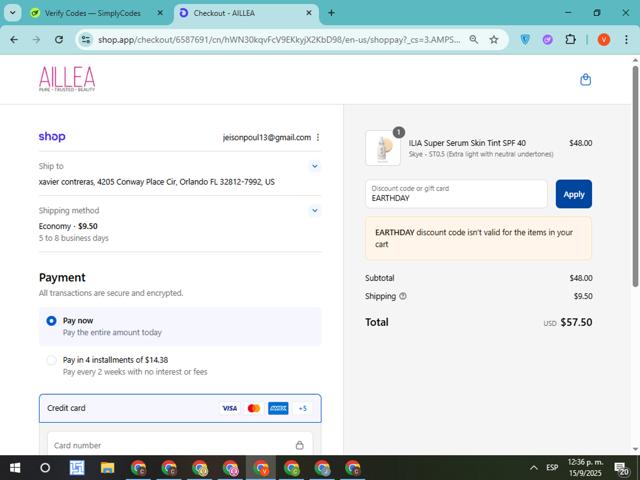This screenshot has width=640, height=480.
Task: Show hidden system tray icons
Action: click(533, 468)
